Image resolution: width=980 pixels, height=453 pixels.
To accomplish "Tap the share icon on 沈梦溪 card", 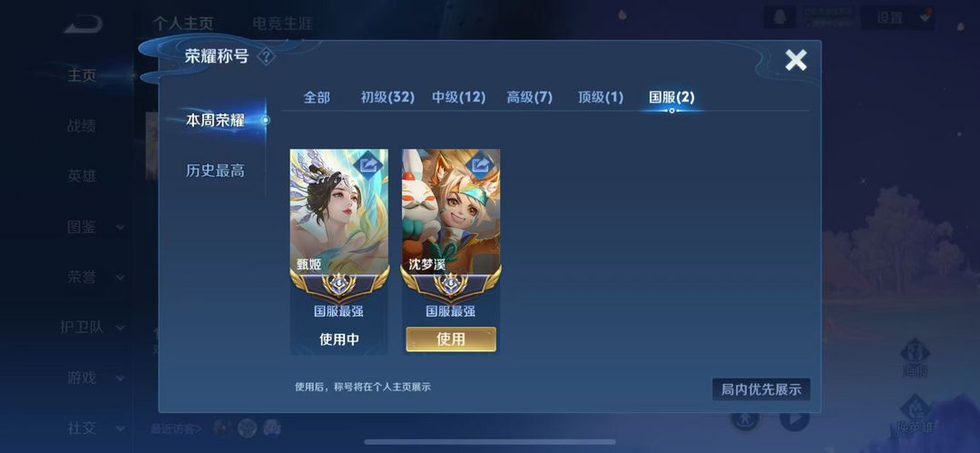I will pos(481,164).
